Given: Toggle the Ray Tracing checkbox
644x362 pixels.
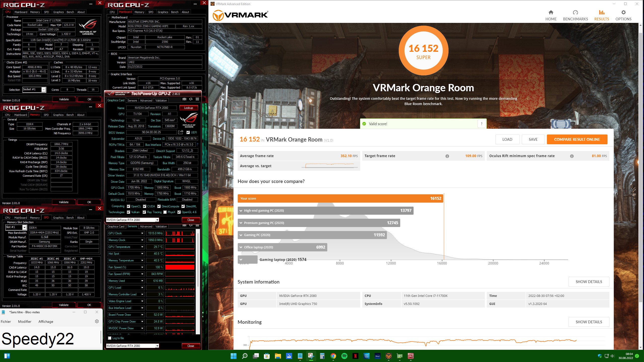Looking at the screenshot, I should click(144, 212).
